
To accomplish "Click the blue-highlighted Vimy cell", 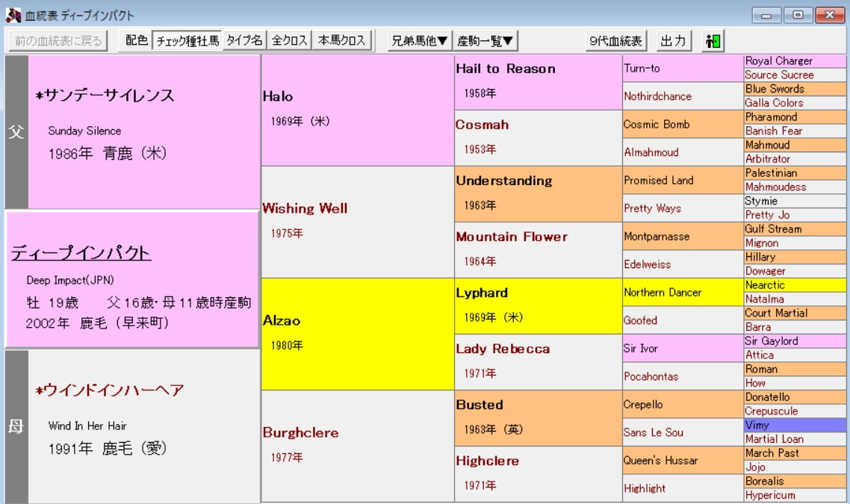I will (x=795, y=425).
